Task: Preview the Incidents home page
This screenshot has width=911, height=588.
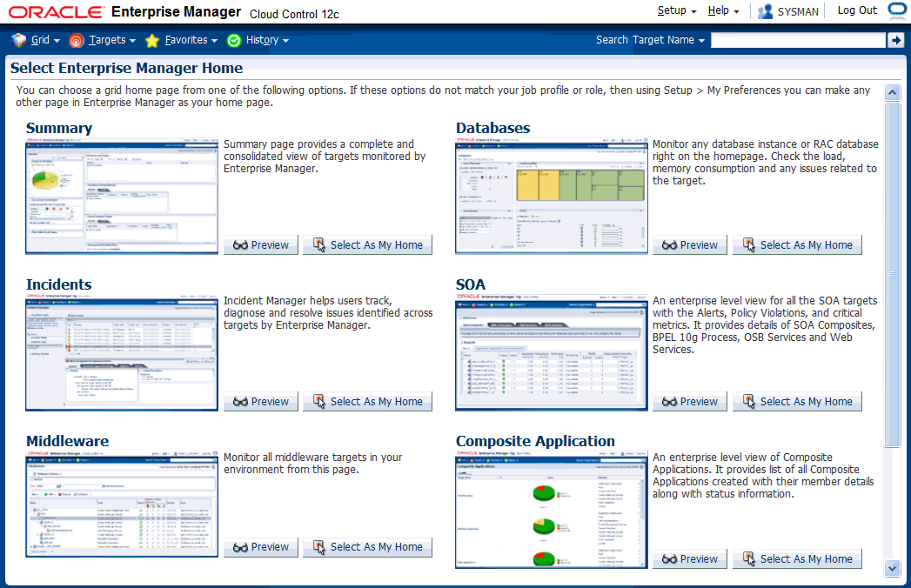Action: [x=261, y=402]
